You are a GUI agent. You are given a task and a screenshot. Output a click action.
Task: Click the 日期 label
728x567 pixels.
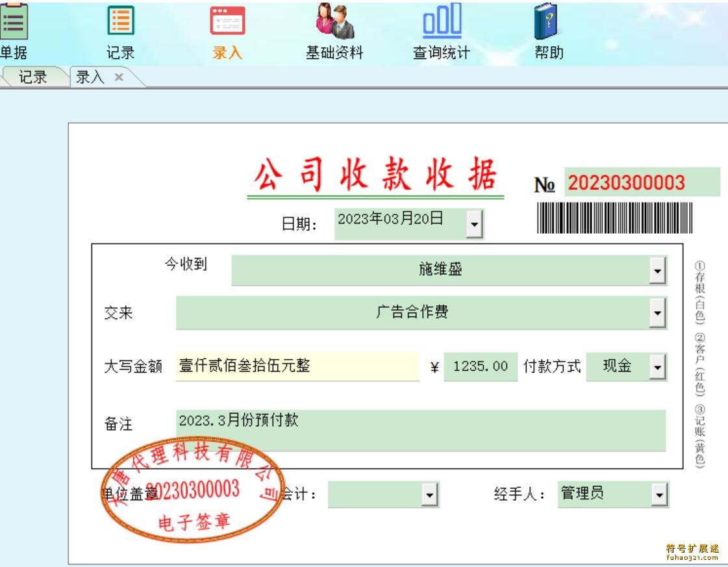click(299, 224)
